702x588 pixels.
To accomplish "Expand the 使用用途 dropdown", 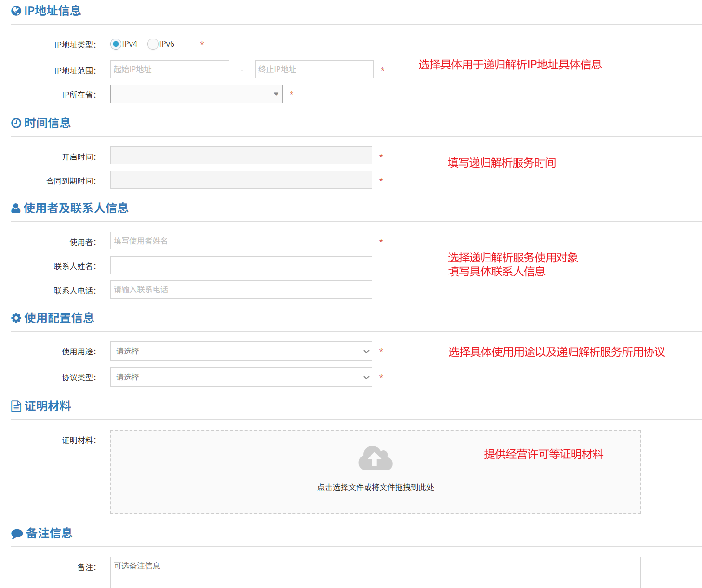I will [x=241, y=351].
